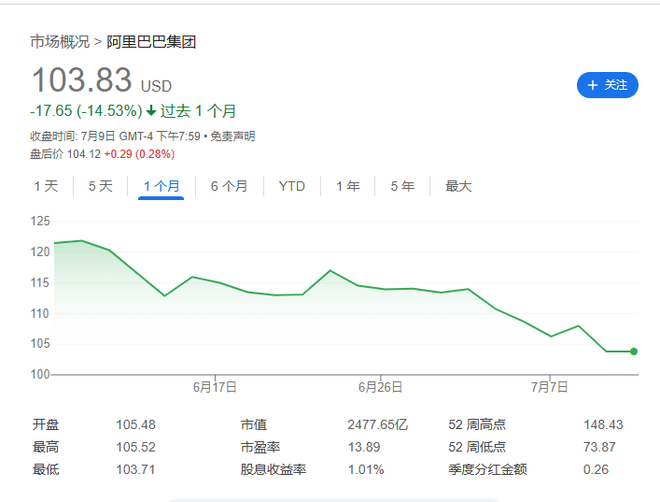Show the 最大 full history range
Image resolution: width=660 pixels, height=502 pixels.
(x=458, y=186)
